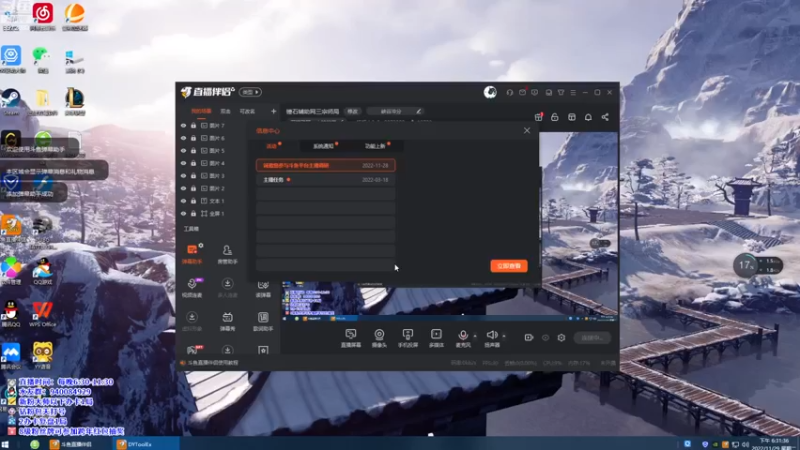Click the 17% performance floating widget
800x450 pixels.
[x=758, y=265]
